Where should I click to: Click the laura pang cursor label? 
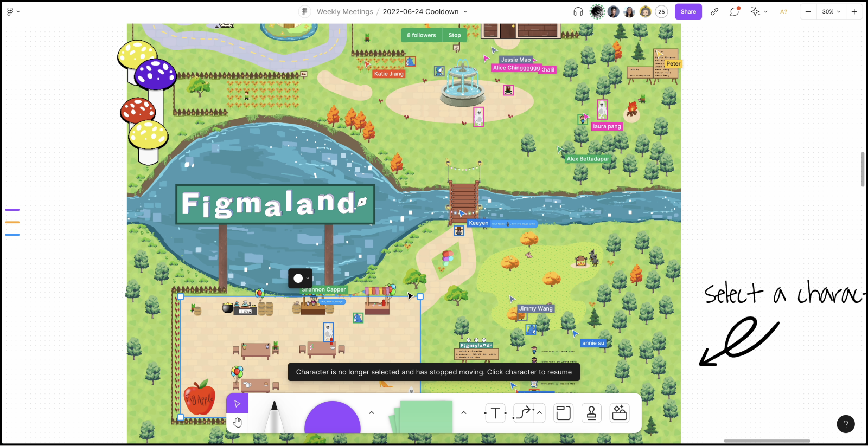click(607, 126)
